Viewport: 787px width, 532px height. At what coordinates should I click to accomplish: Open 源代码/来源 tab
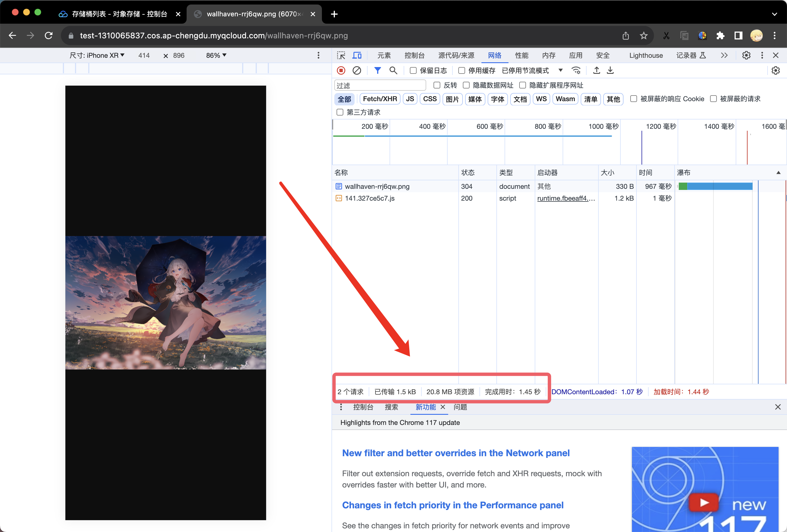456,55
